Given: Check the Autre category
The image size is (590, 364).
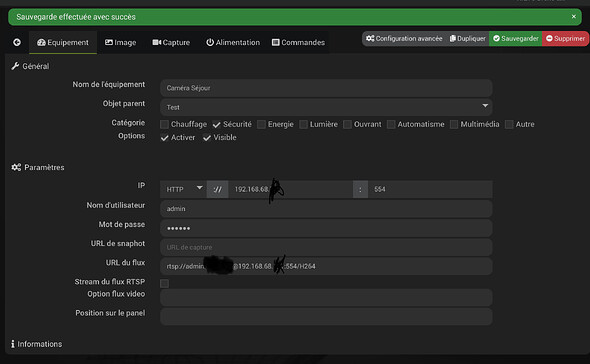Looking at the screenshot, I should (509, 125).
